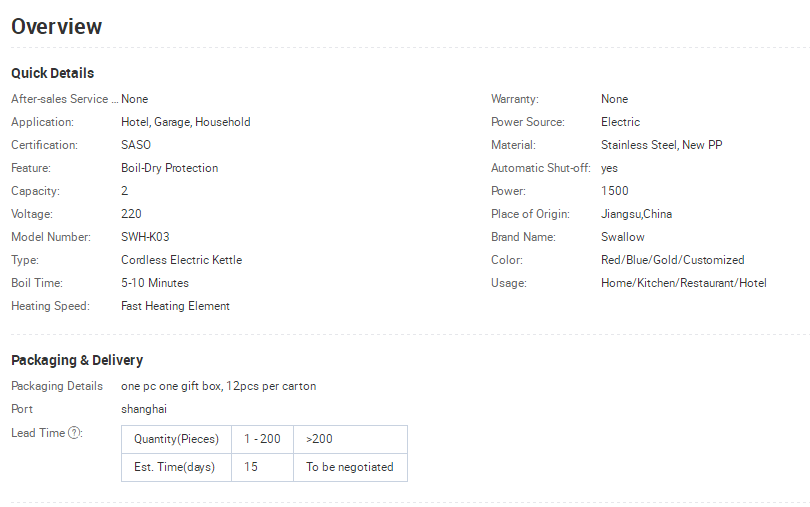Click the 'Heating Speed:' label

50,306
